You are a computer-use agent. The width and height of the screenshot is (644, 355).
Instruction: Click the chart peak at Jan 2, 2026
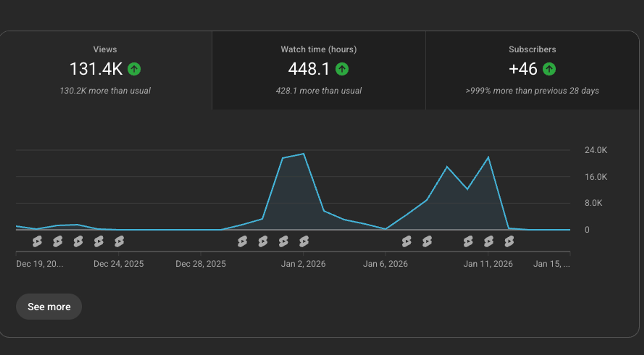coord(304,153)
